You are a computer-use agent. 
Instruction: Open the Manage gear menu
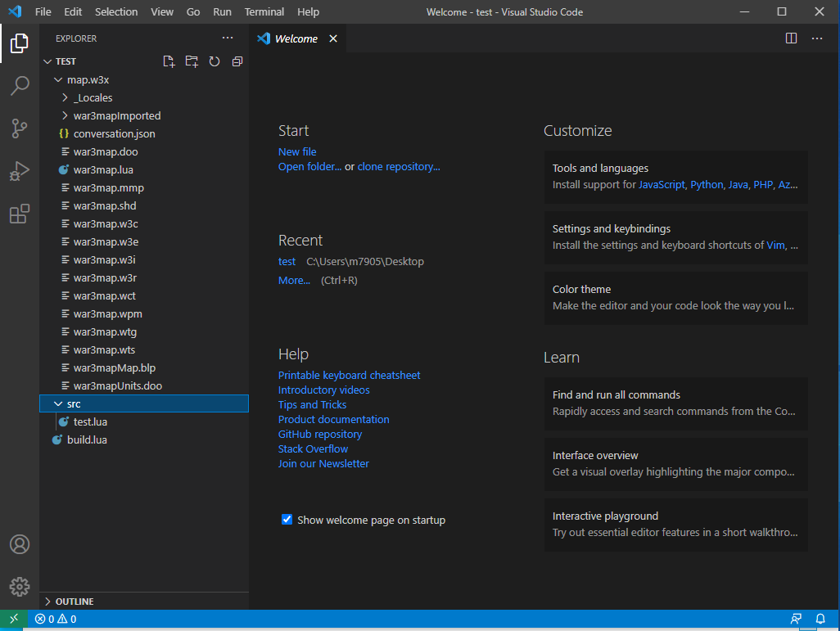pyautogui.click(x=20, y=587)
